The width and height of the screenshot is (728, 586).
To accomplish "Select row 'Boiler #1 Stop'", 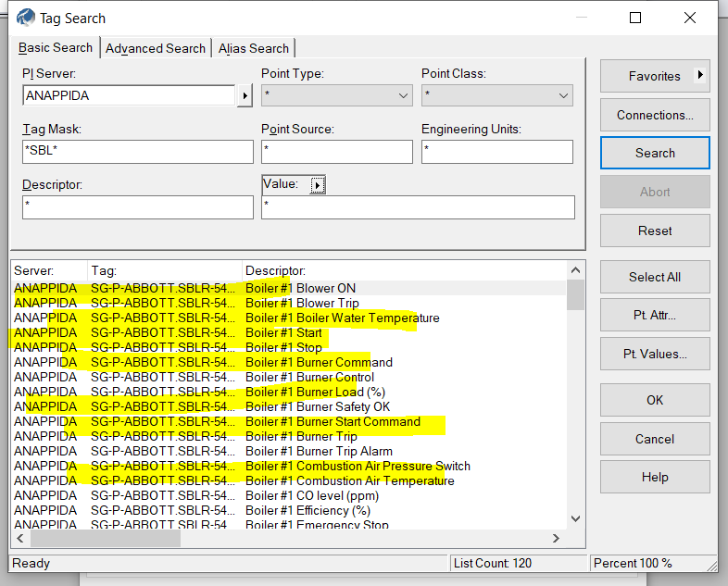I will [x=289, y=347].
